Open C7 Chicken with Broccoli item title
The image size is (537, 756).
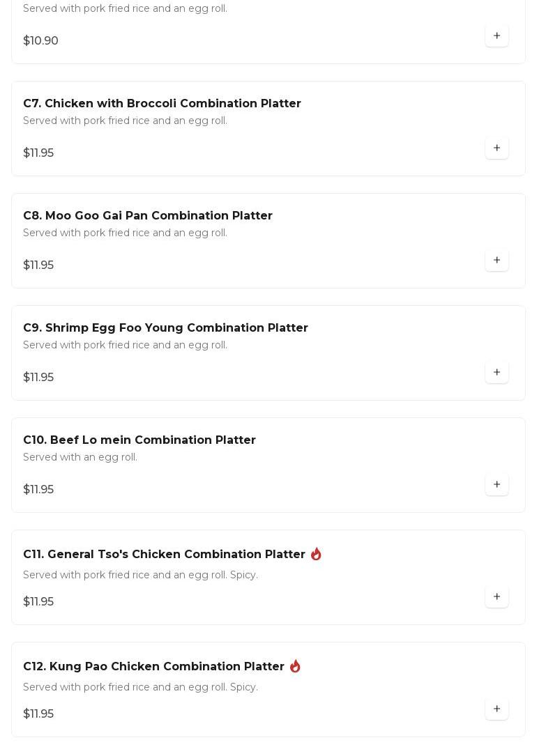click(162, 103)
